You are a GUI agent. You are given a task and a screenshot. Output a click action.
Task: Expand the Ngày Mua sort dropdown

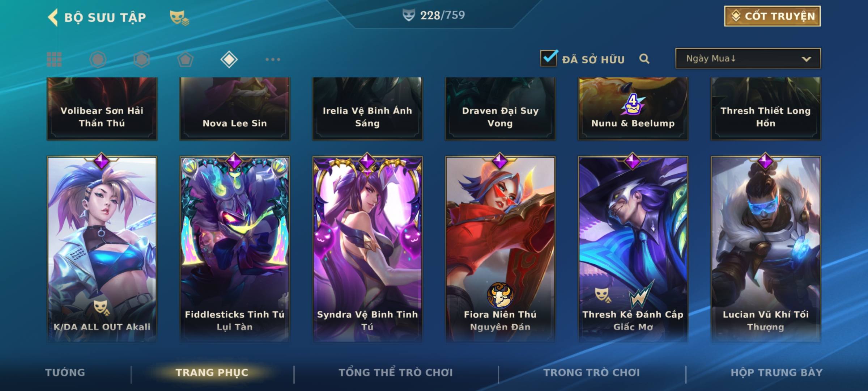pos(748,58)
